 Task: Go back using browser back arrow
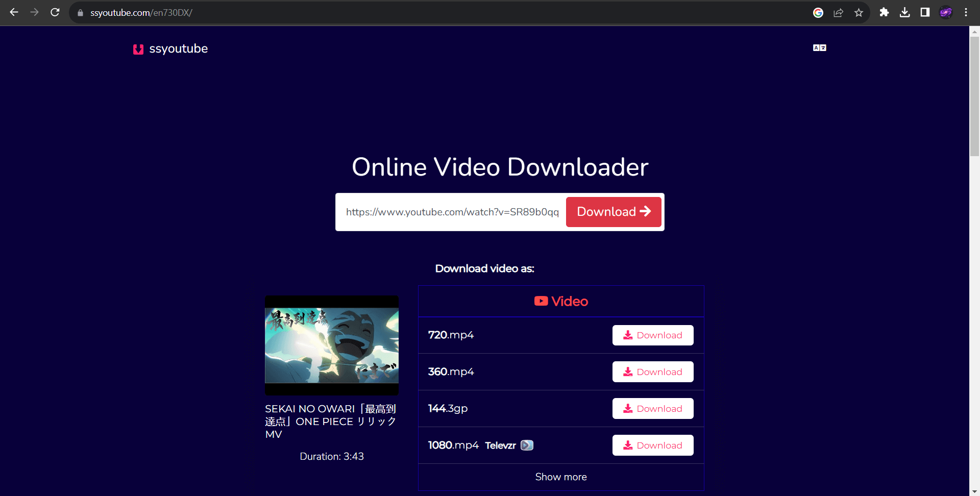(14, 12)
